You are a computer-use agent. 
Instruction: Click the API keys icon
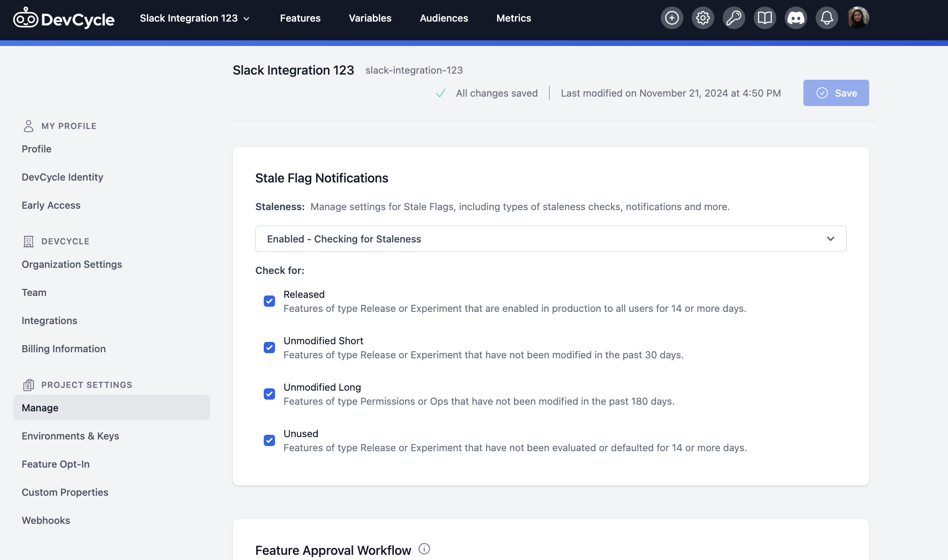tap(734, 17)
